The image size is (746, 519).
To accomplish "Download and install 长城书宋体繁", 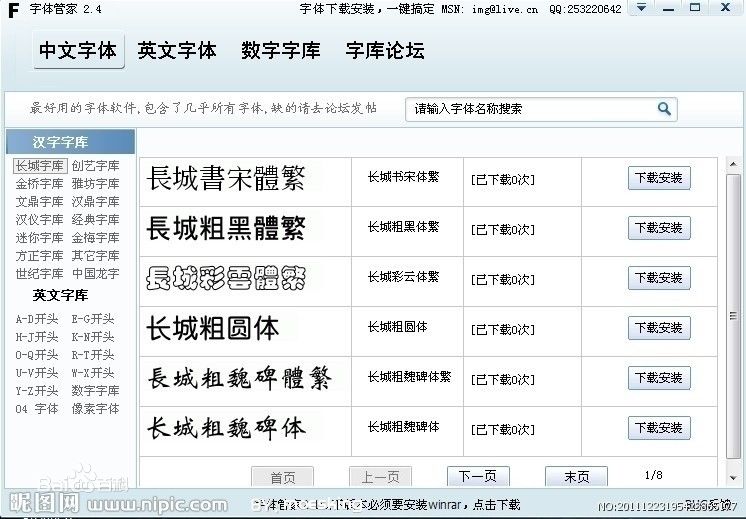I will pyautogui.click(x=659, y=178).
